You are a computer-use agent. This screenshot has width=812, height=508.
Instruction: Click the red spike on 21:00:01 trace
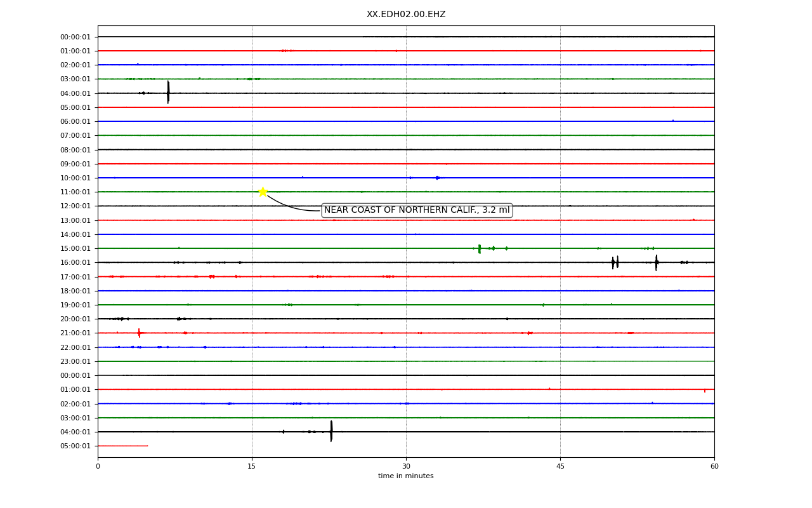pos(139,333)
